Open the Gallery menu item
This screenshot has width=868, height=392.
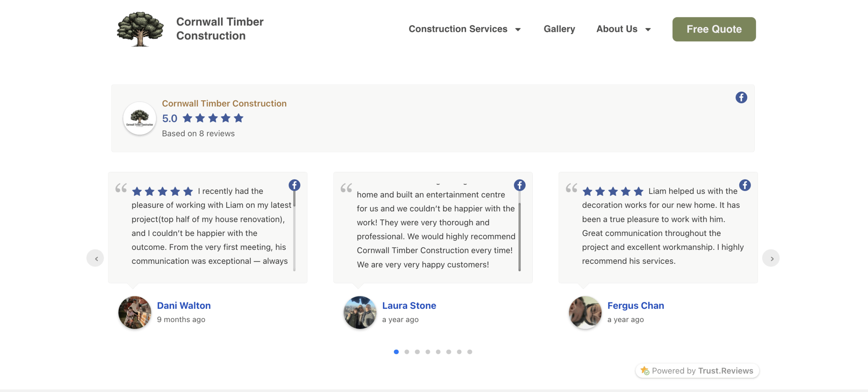tap(559, 29)
